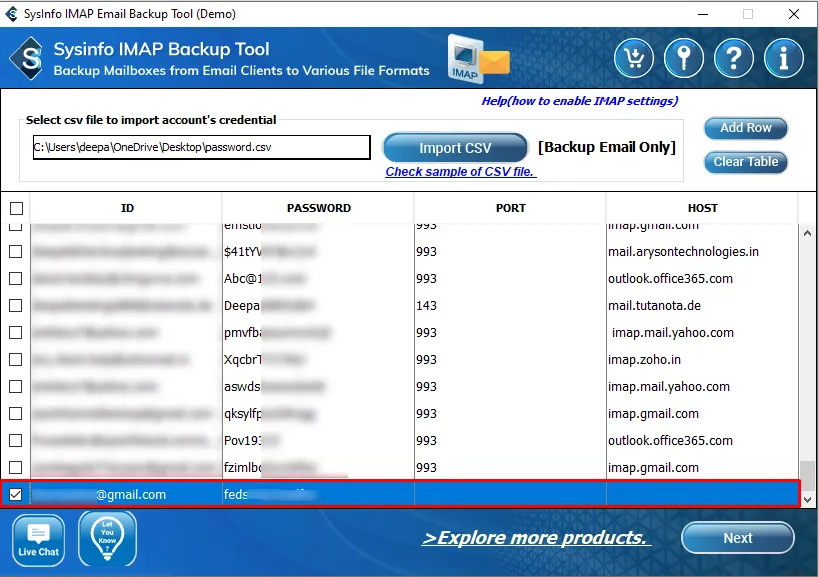Click the HOST column header
The image size is (819, 577).
[x=702, y=208]
